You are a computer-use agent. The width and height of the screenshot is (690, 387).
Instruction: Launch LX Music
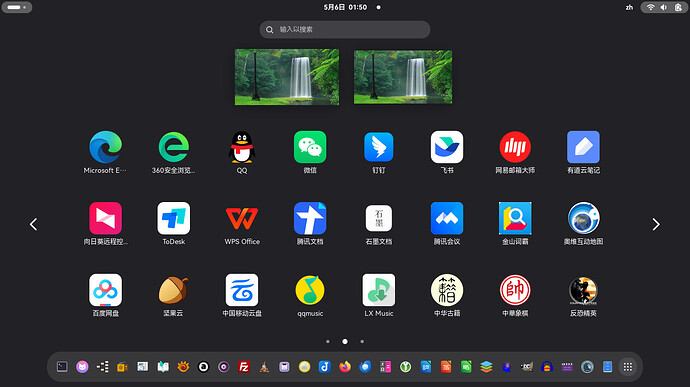pos(378,290)
